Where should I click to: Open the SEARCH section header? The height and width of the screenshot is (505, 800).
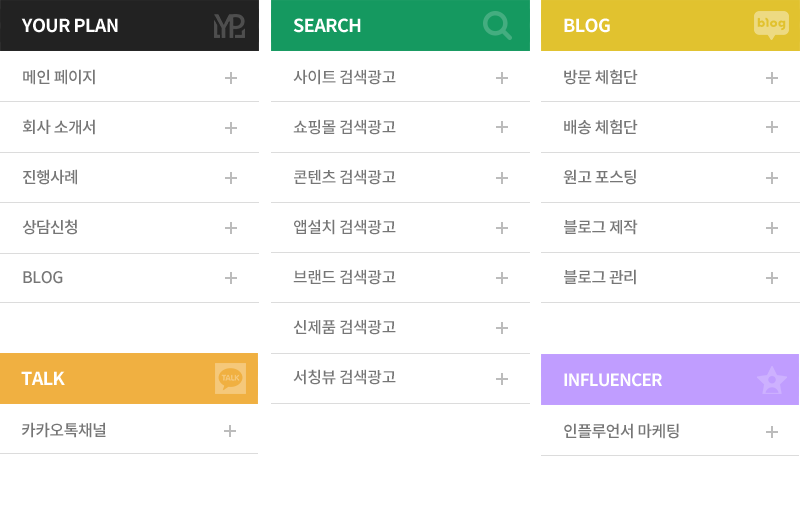(401, 26)
